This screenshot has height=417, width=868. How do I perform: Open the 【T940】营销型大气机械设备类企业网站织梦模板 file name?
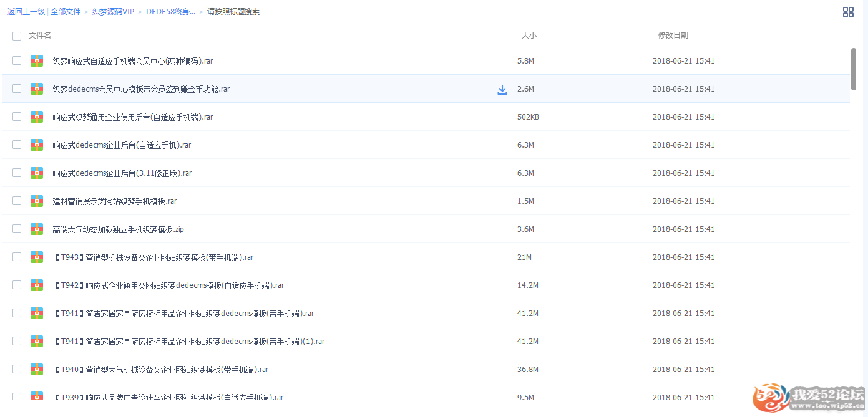pyautogui.click(x=160, y=370)
